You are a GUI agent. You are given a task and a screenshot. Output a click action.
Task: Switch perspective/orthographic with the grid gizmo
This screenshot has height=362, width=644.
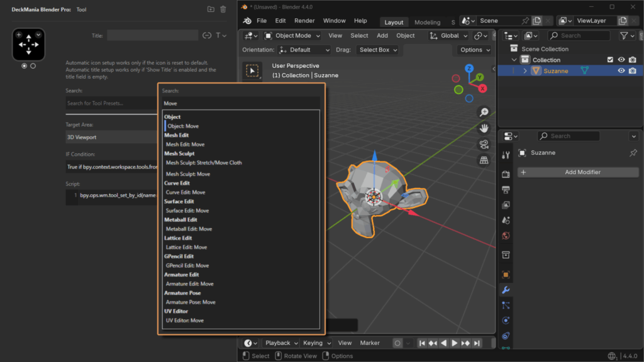tap(484, 160)
